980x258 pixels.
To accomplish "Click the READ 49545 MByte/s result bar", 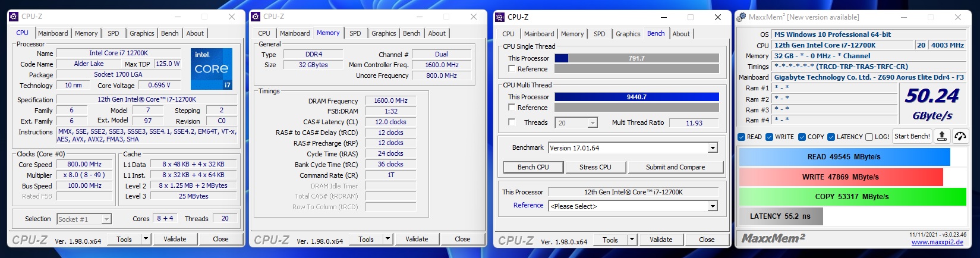I will pyautogui.click(x=844, y=157).
